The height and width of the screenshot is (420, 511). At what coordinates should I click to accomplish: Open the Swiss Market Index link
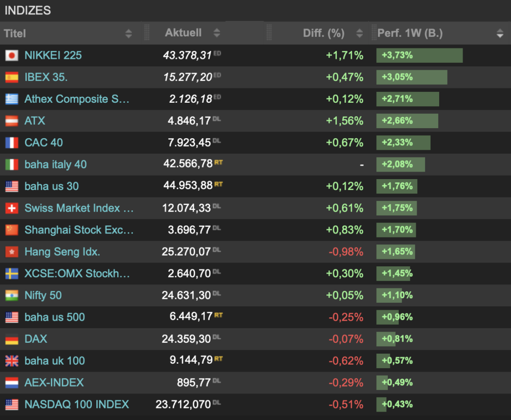coord(79,208)
